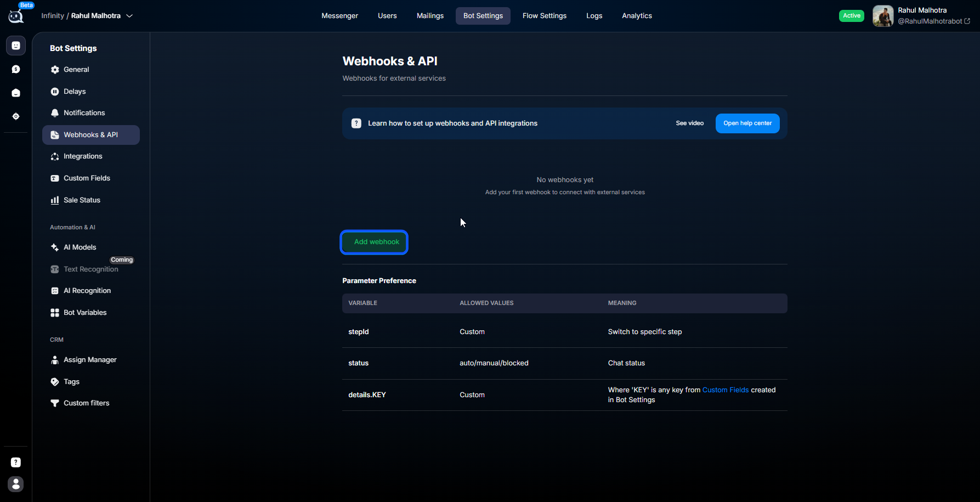Click the Bot Variables grid icon

tap(55, 313)
